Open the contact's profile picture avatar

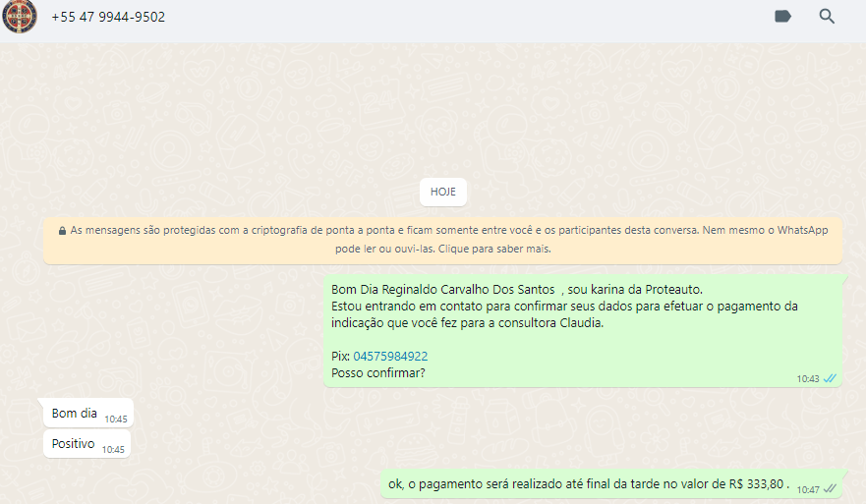point(20,17)
